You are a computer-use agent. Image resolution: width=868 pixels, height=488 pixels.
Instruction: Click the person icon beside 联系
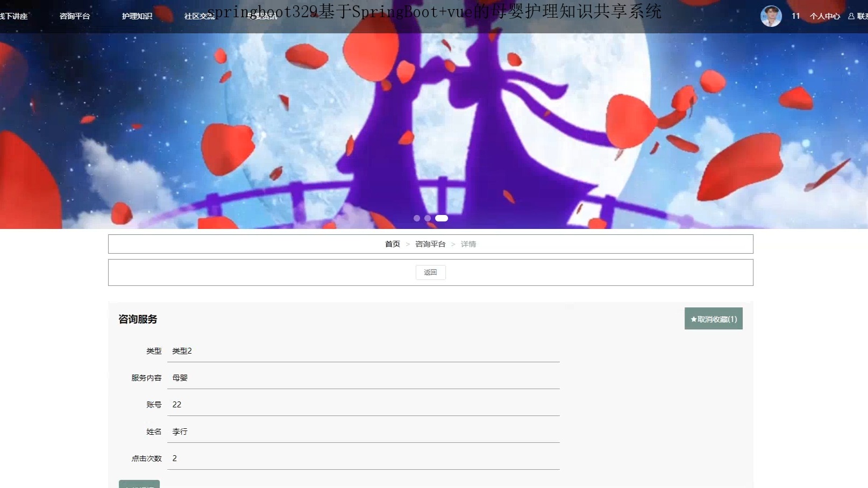click(851, 16)
